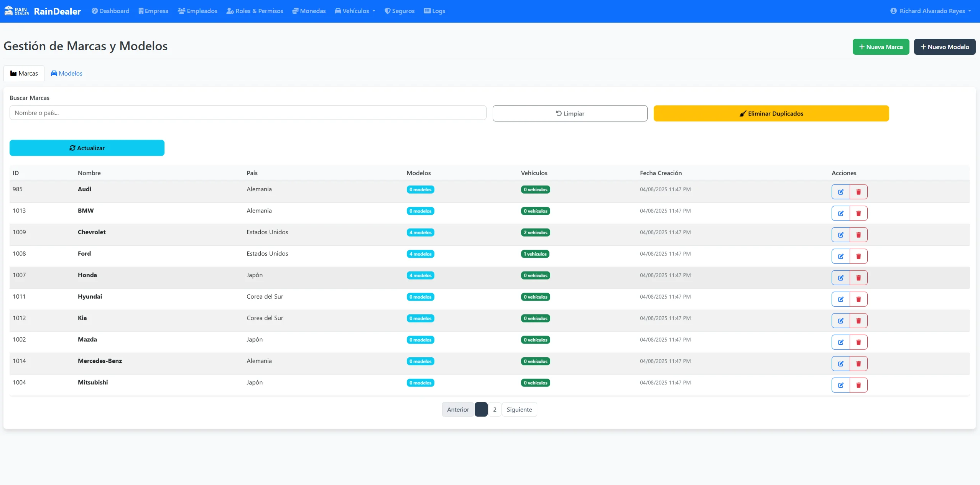Edit the Mercedes-Benz brand

pyautogui.click(x=840, y=363)
